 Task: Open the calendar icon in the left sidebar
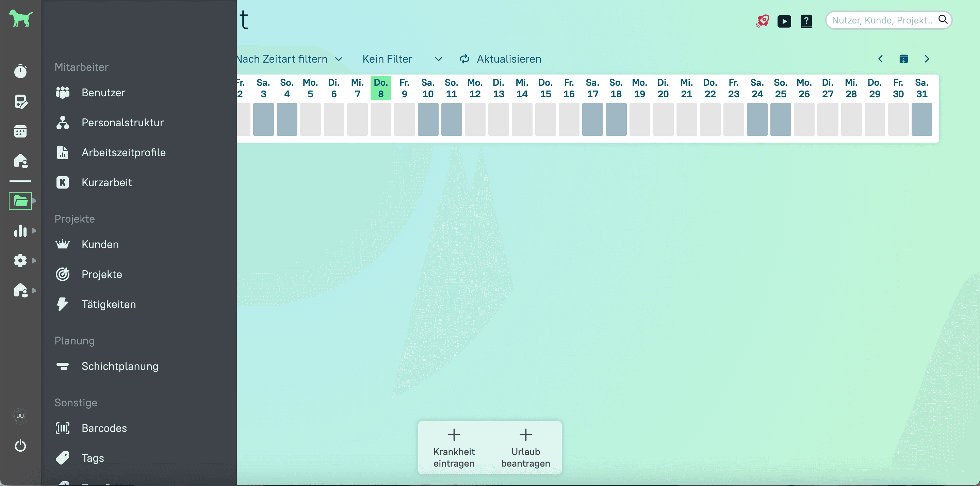point(20,131)
